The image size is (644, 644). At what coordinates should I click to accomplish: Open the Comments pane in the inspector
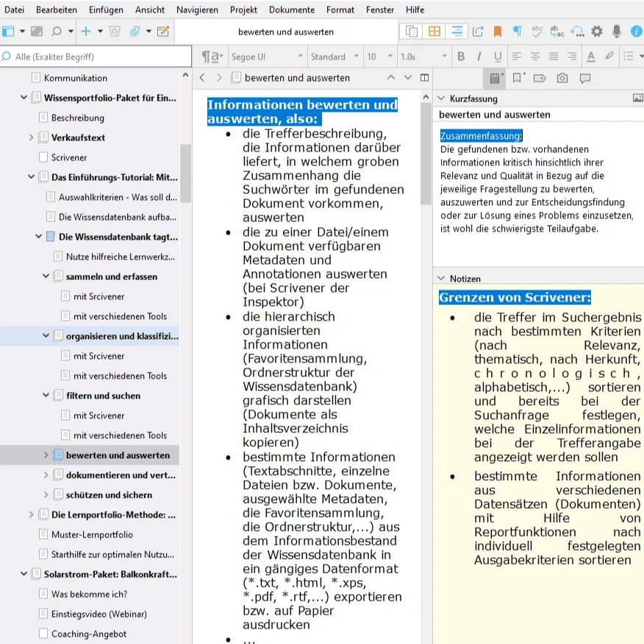tap(584, 77)
